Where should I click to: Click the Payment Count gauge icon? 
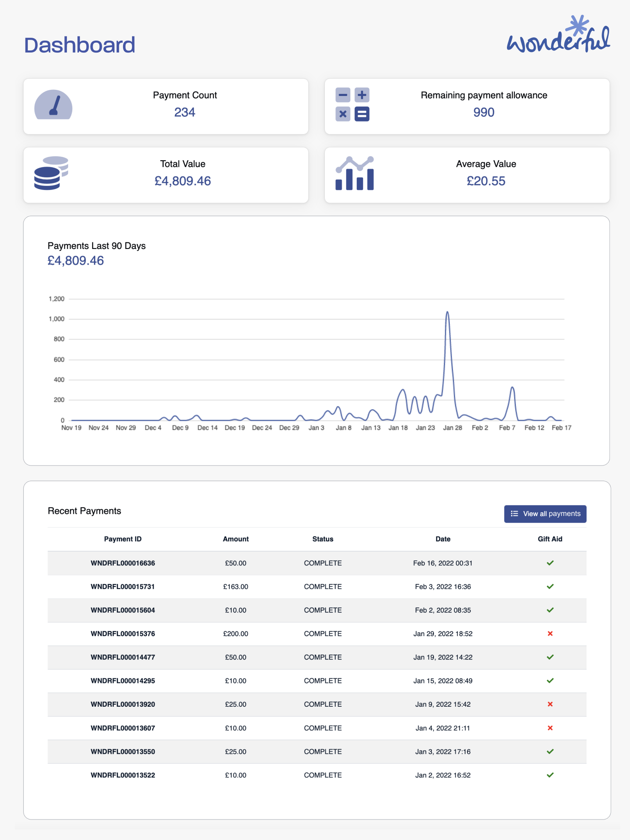[x=53, y=105]
